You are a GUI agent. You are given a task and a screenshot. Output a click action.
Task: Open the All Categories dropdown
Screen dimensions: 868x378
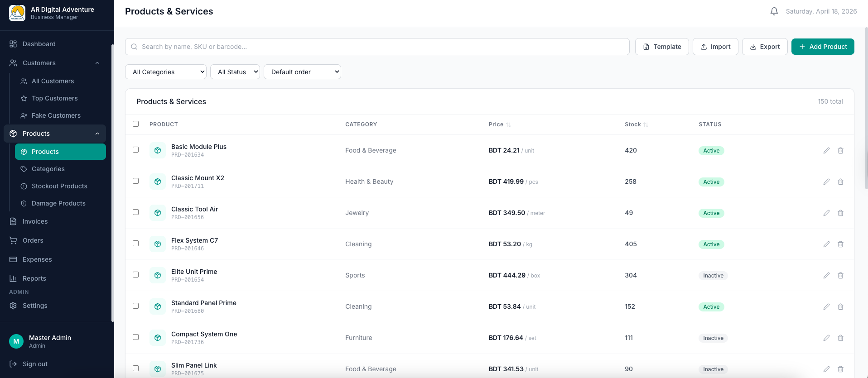tap(166, 72)
